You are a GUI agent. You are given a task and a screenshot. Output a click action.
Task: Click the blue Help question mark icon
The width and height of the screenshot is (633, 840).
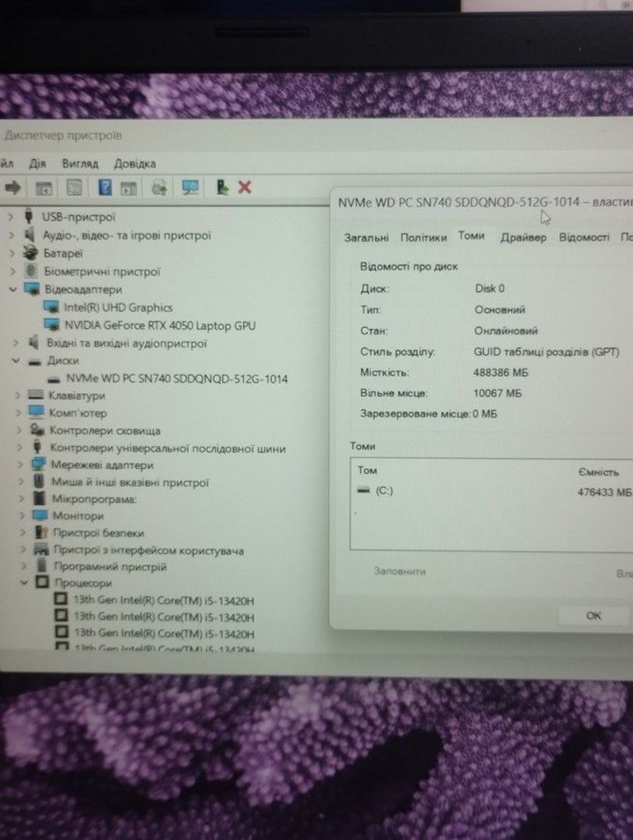pos(105,187)
